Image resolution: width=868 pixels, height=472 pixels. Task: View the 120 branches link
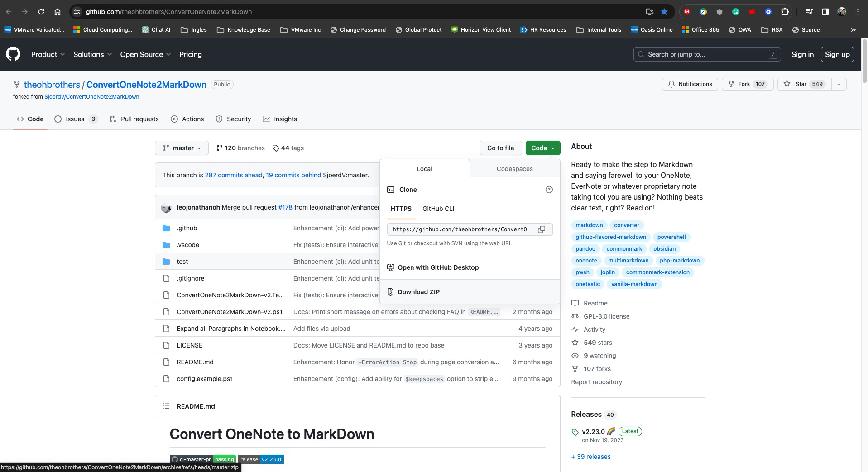240,148
